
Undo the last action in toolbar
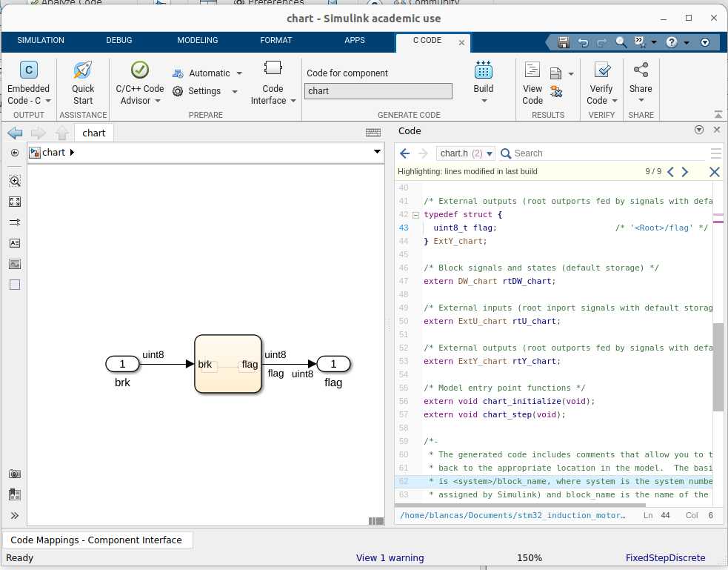pyautogui.click(x=583, y=42)
